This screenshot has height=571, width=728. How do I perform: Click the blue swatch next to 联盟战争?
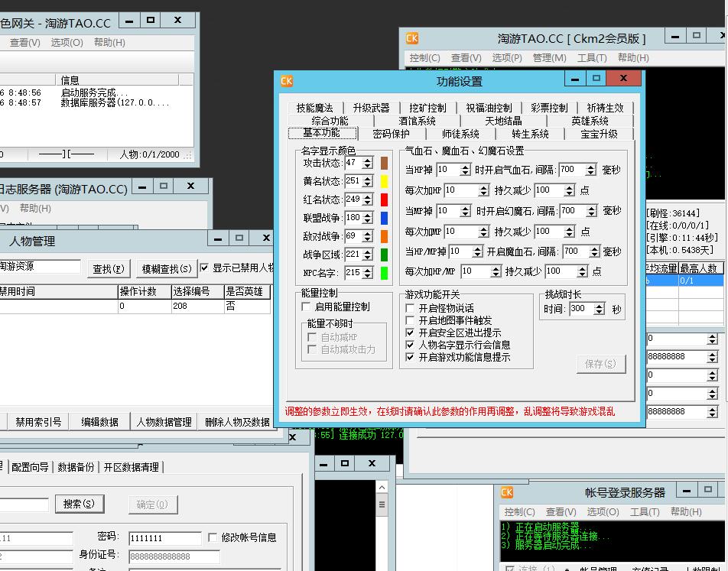tap(384, 218)
